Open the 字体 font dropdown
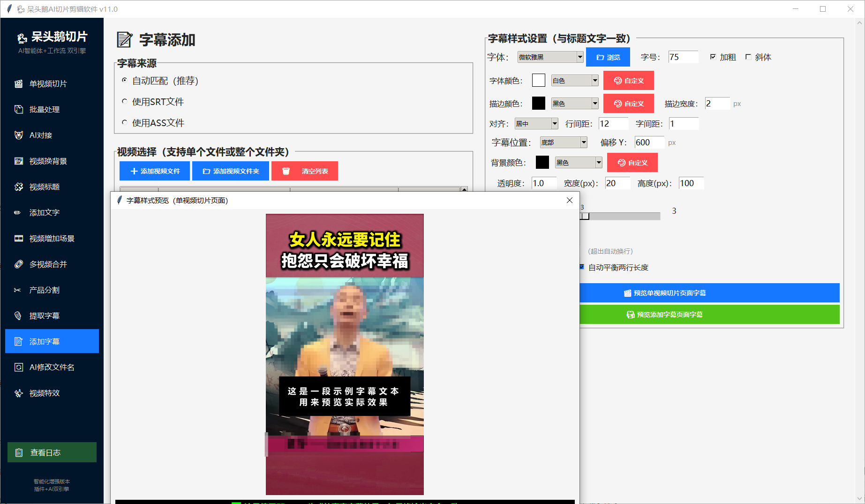This screenshot has height=504, width=865. [x=579, y=57]
